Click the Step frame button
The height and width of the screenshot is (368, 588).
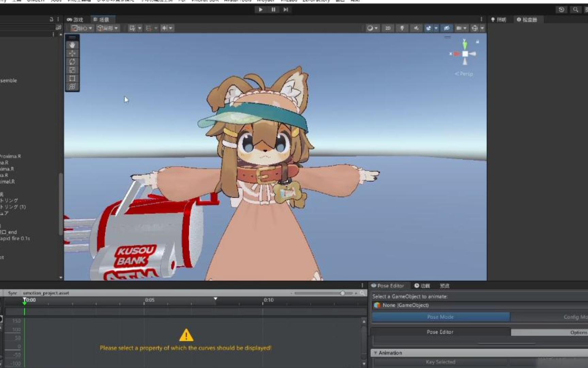(x=286, y=10)
